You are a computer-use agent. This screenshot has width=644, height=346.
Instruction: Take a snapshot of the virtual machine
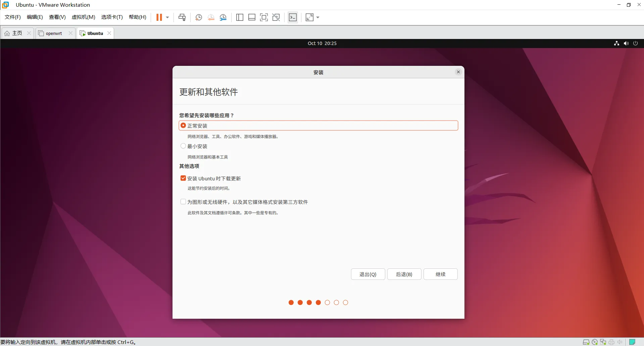(198, 17)
